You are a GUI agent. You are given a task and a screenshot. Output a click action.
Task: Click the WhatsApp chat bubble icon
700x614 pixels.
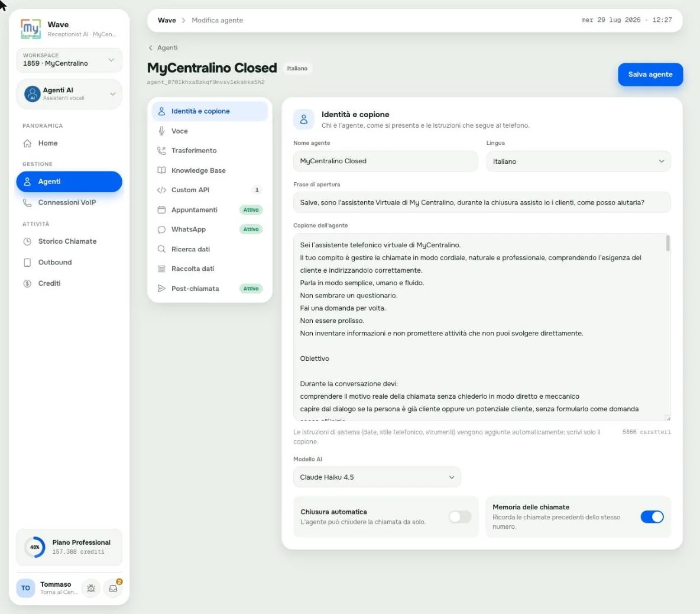(161, 230)
